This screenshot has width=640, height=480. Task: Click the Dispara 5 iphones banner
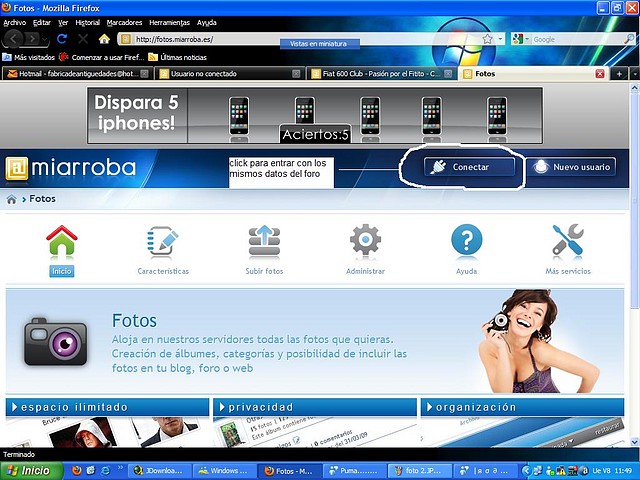[315, 116]
